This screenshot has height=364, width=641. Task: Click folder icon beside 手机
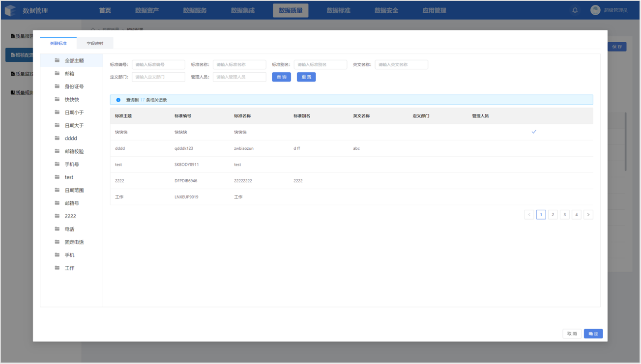(58, 255)
